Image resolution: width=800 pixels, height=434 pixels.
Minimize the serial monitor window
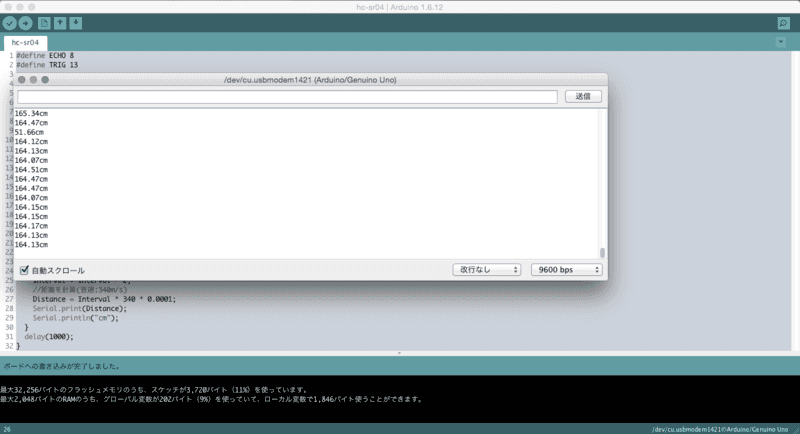coord(33,79)
